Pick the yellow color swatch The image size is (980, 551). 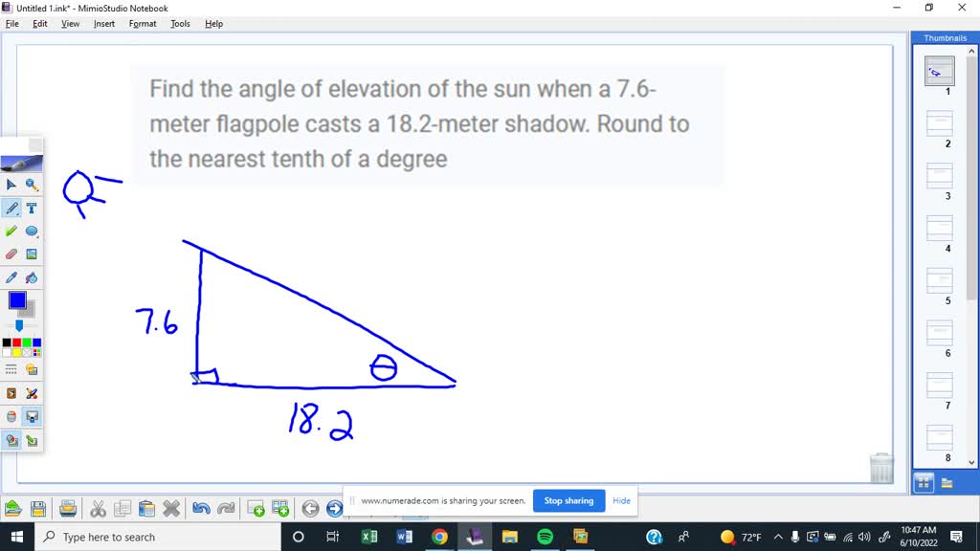(17, 352)
